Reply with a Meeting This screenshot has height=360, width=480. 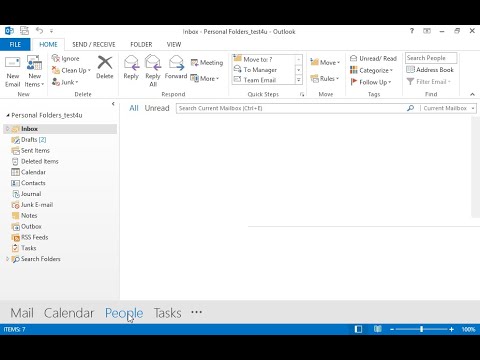pyautogui.click(x=207, y=62)
